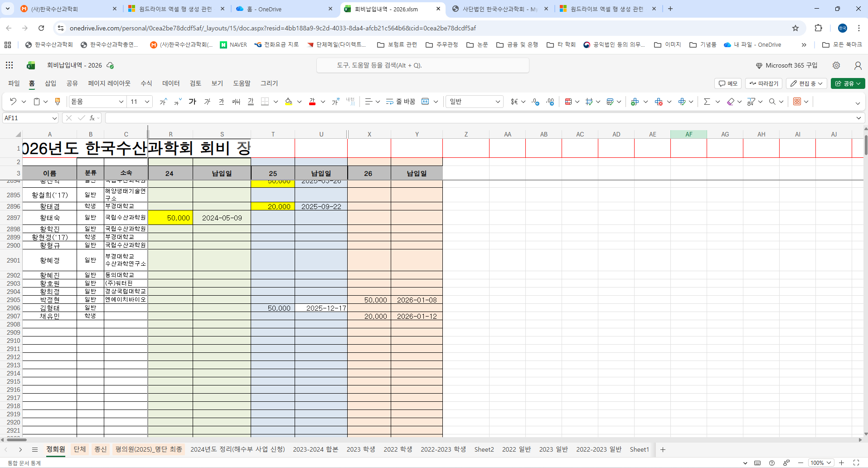
Task: Toggle bold formatting
Action: [x=193, y=102]
